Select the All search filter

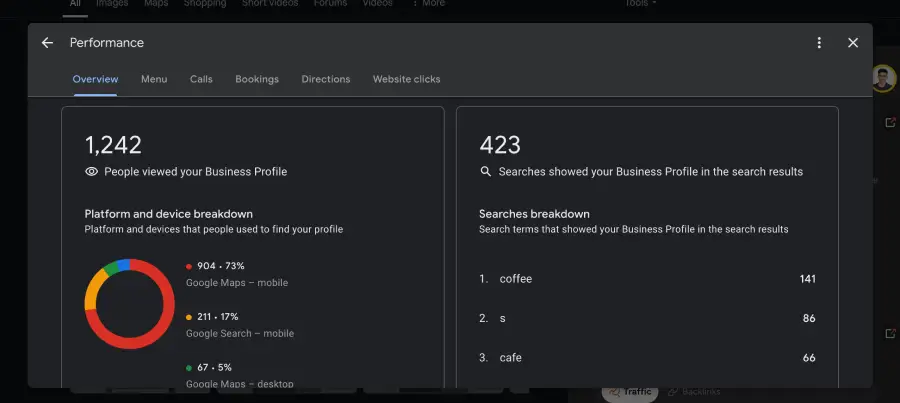pyautogui.click(x=75, y=3)
